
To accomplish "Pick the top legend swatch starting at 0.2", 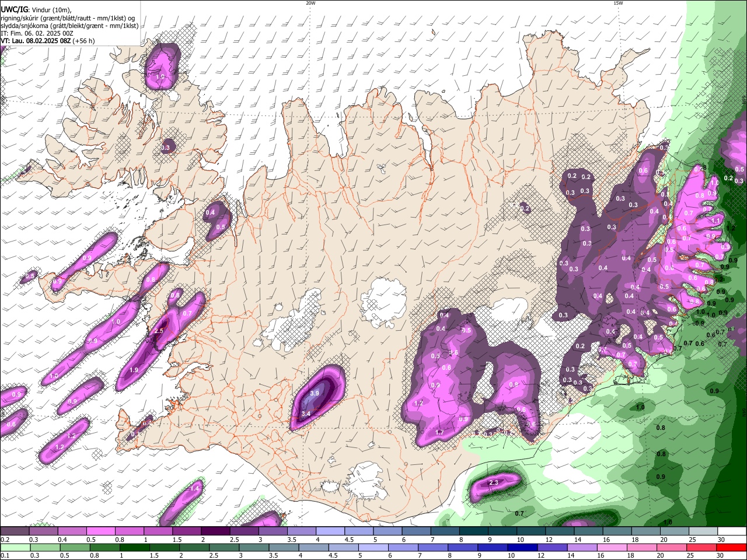I will 15,531.
